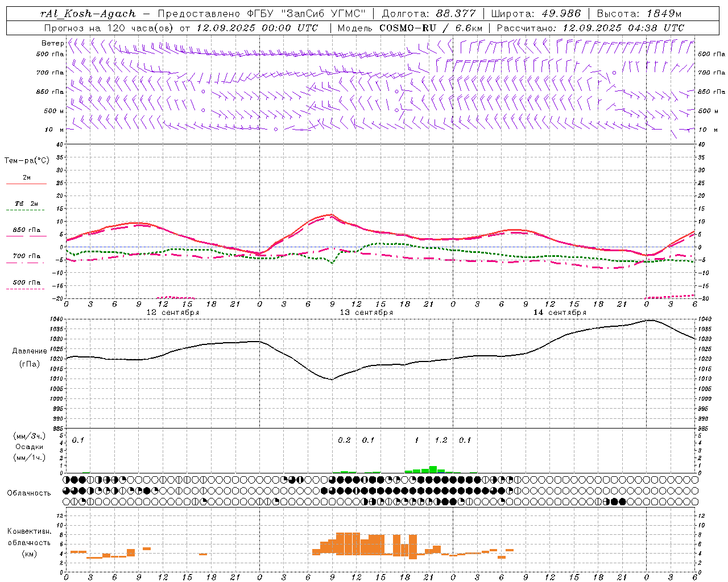The width and height of the screenshot is (728, 582).
Task: Click the 13 сентября date label
Action: 366,313
